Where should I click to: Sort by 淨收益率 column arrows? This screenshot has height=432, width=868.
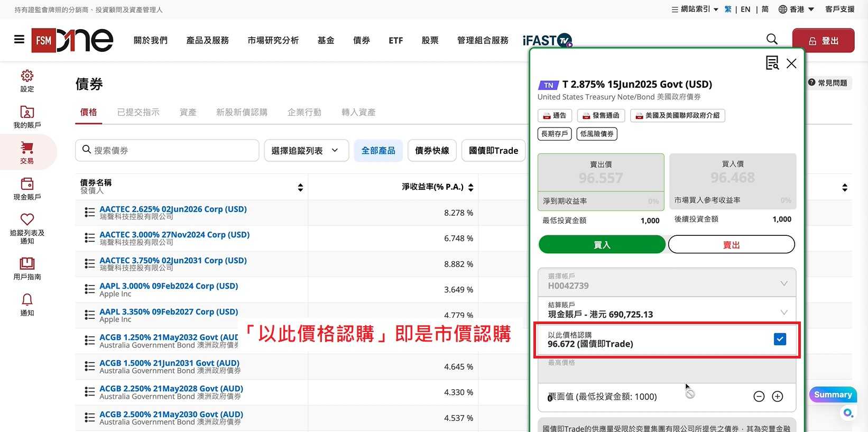tap(470, 187)
